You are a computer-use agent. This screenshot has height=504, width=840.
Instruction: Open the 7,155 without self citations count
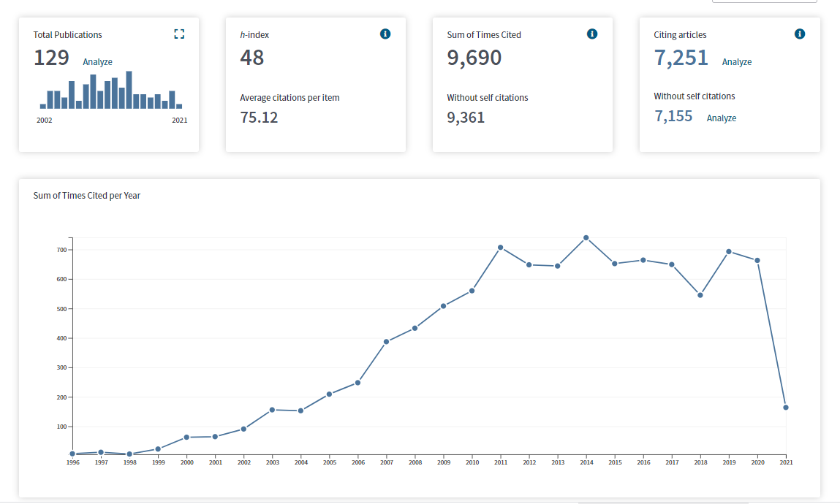coord(673,116)
